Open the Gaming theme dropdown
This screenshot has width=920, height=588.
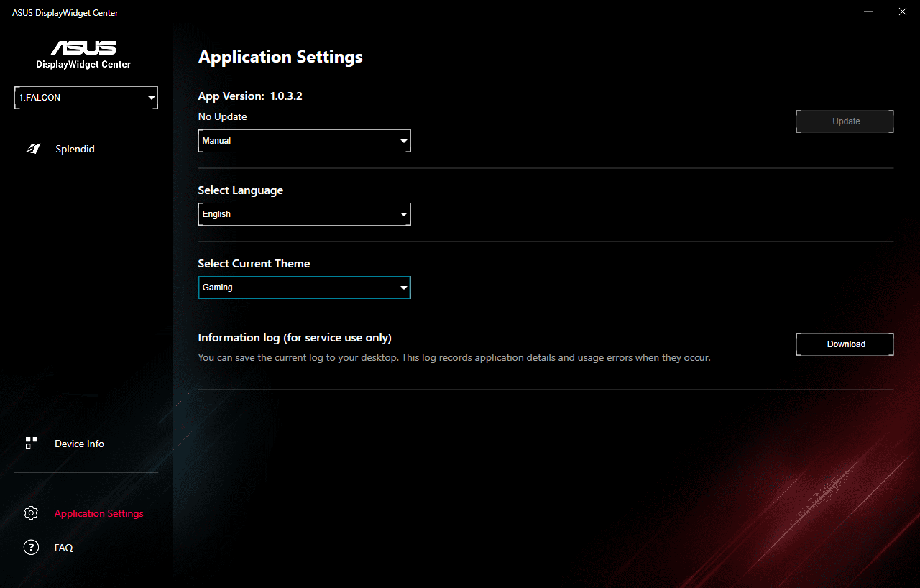pos(304,287)
